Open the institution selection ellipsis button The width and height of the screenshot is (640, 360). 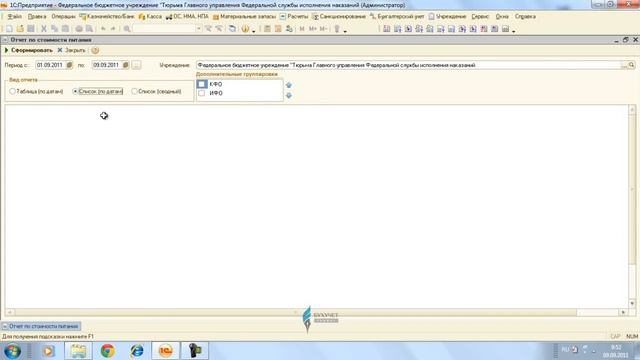624,65
